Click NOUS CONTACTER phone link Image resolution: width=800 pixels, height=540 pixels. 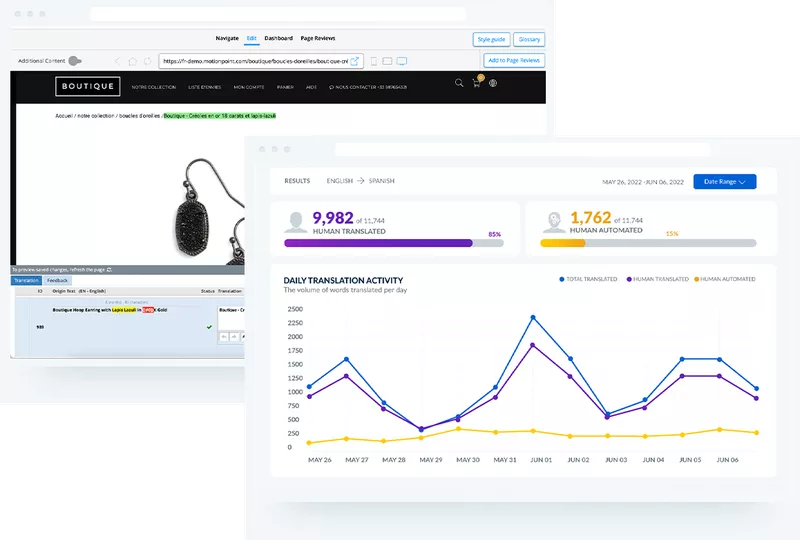(368, 87)
